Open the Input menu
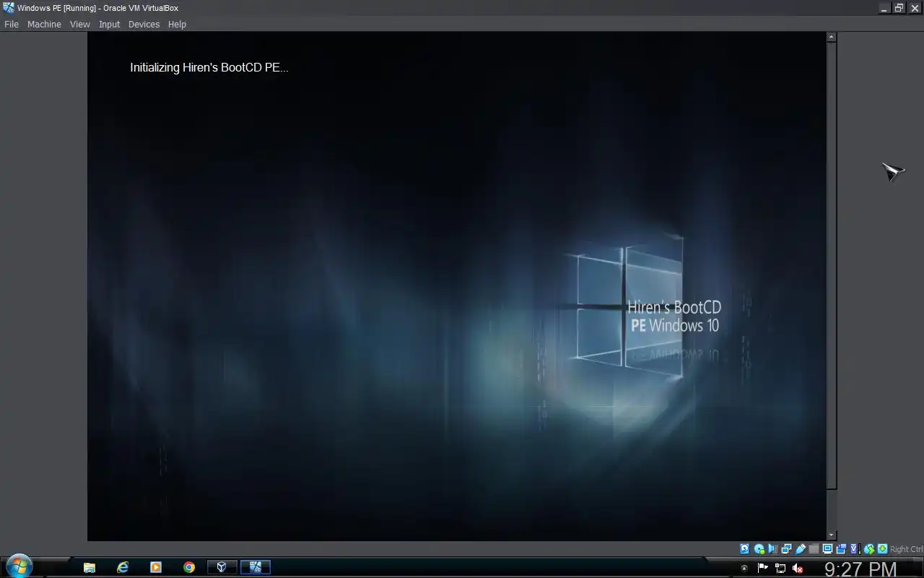The width and height of the screenshot is (924, 578). click(109, 24)
